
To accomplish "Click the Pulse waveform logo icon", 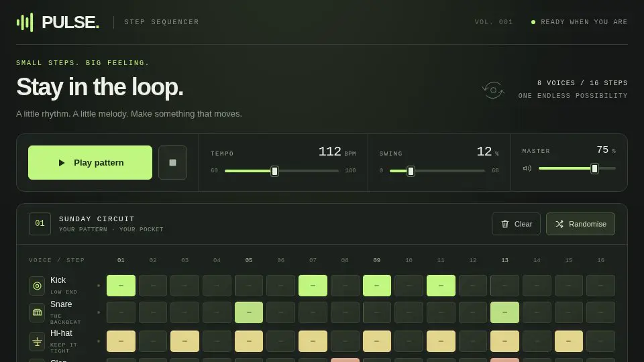I will [25, 22].
